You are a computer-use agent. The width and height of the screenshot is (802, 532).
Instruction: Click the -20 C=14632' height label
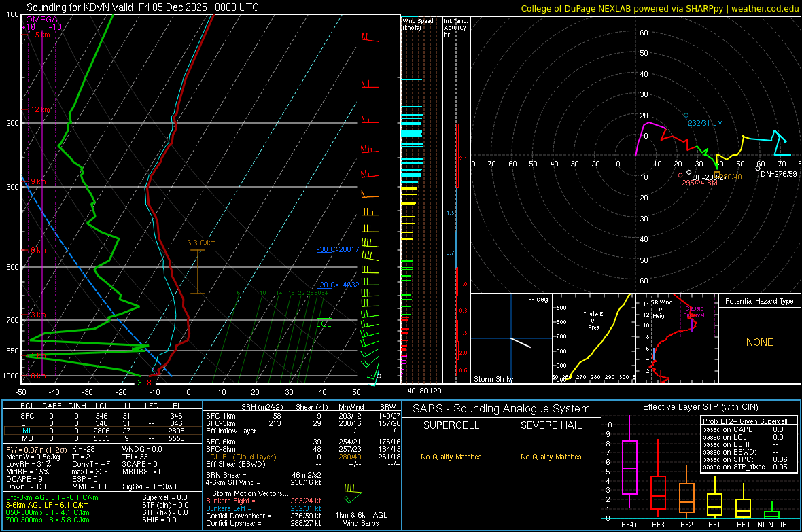[338, 285]
